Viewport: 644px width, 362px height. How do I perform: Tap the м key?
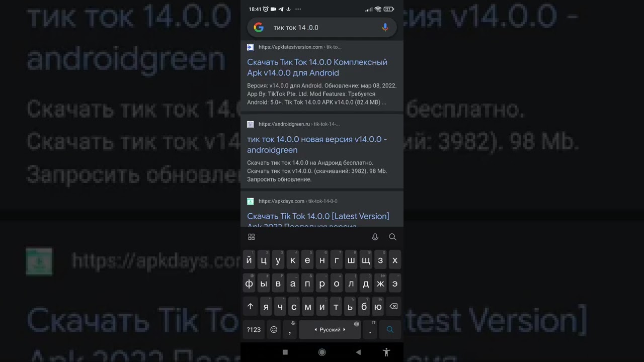click(x=308, y=307)
